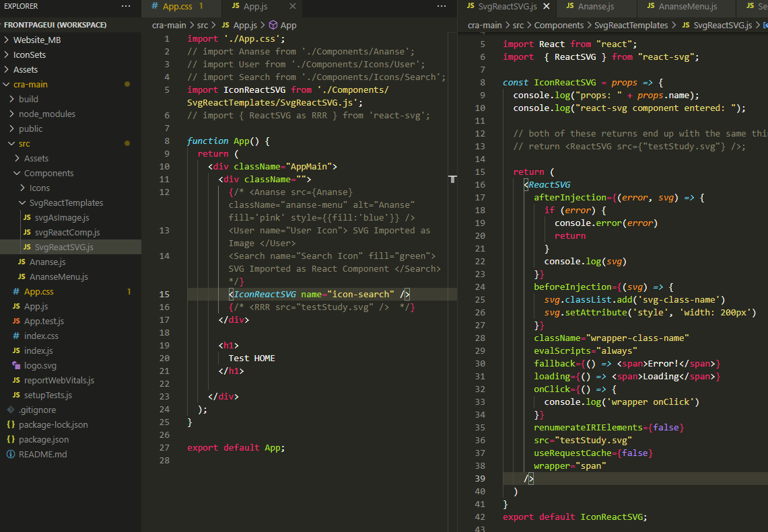Collapse the FRONTPAGEUI (WORKSPACE) section header
Image resolution: width=768 pixels, height=532 pixels.
point(71,25)
